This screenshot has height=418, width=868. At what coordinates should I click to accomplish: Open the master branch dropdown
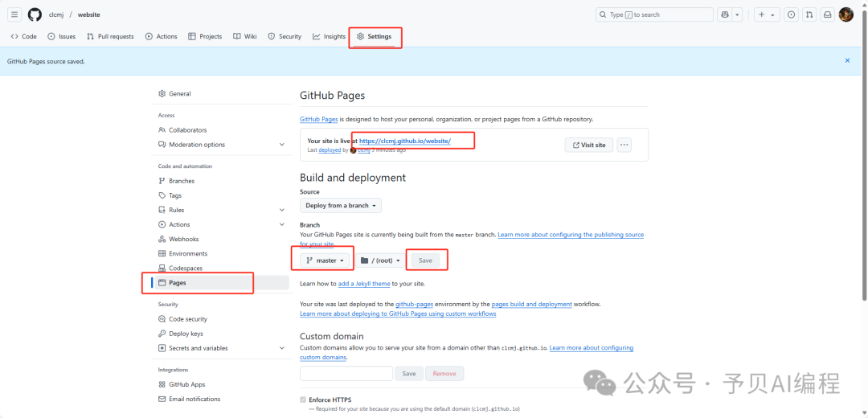coord(325,260)
